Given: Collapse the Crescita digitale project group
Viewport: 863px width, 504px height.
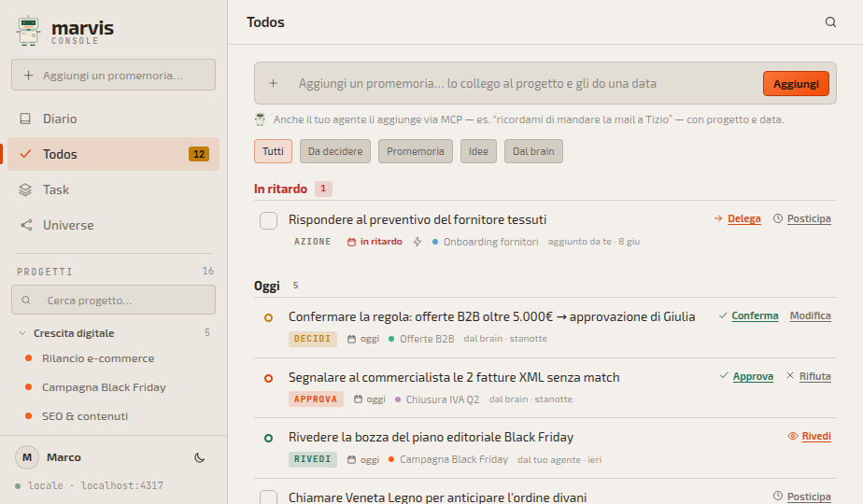Looking at the screenshot, I should point(22,333).
